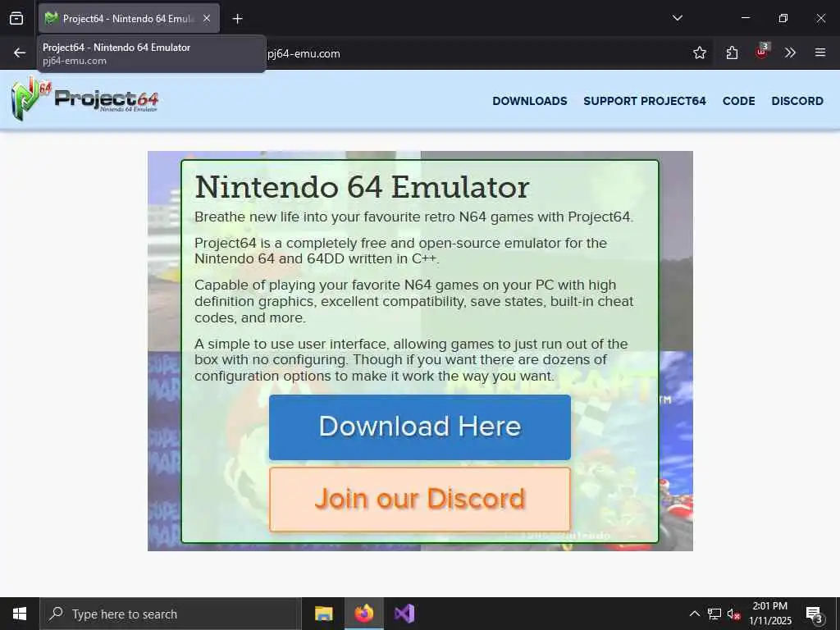Open the Windows Start menu
The height and width of the screenshot is (630, 840).
(20, 614)
